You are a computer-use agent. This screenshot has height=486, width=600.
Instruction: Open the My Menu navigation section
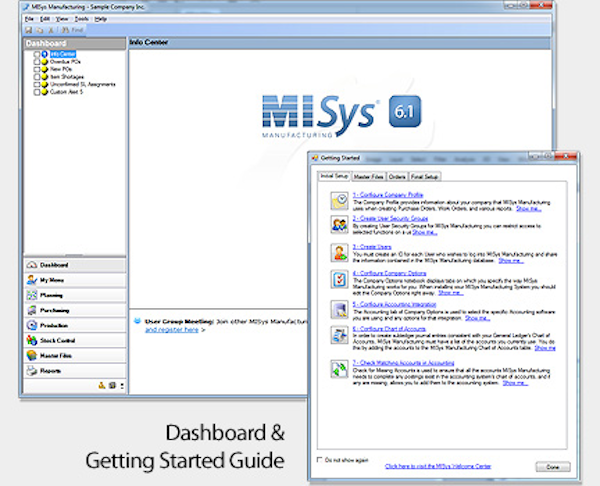pos(75,280)
